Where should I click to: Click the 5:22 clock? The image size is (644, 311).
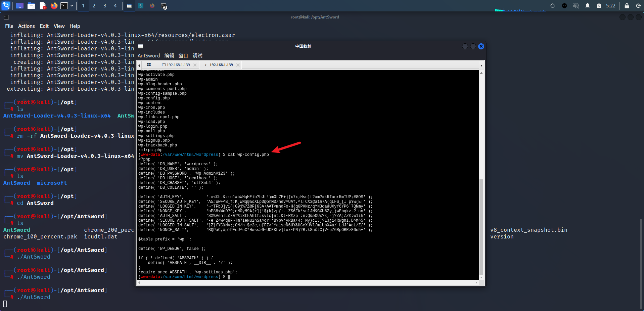click(x=611, y=6)
